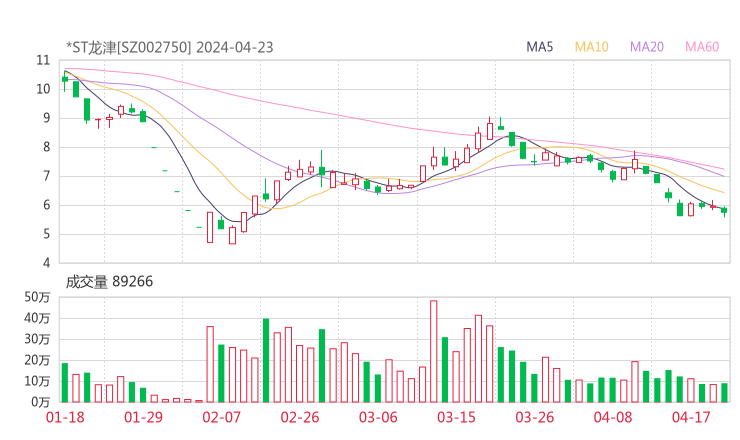Click the 02-07 date axis label

pyautogui.click(x=222, y=417)
